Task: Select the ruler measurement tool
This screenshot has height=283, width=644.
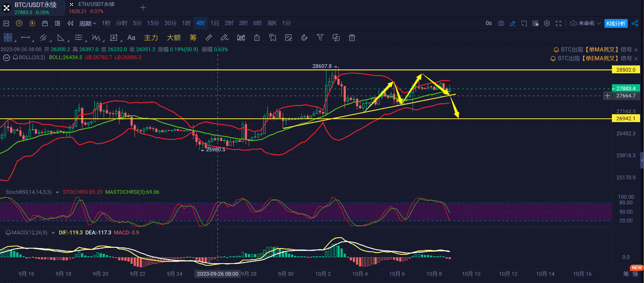Action: tap(209, 37)
